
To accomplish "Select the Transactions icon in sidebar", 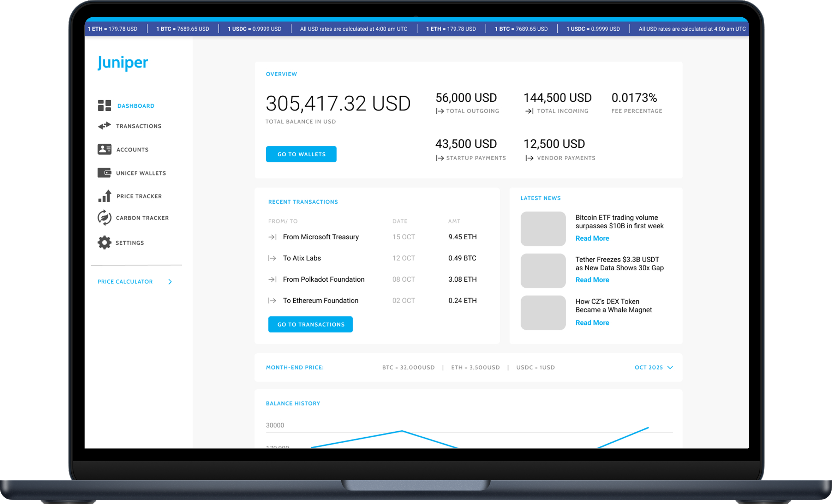I will click(x=104, y=126).
